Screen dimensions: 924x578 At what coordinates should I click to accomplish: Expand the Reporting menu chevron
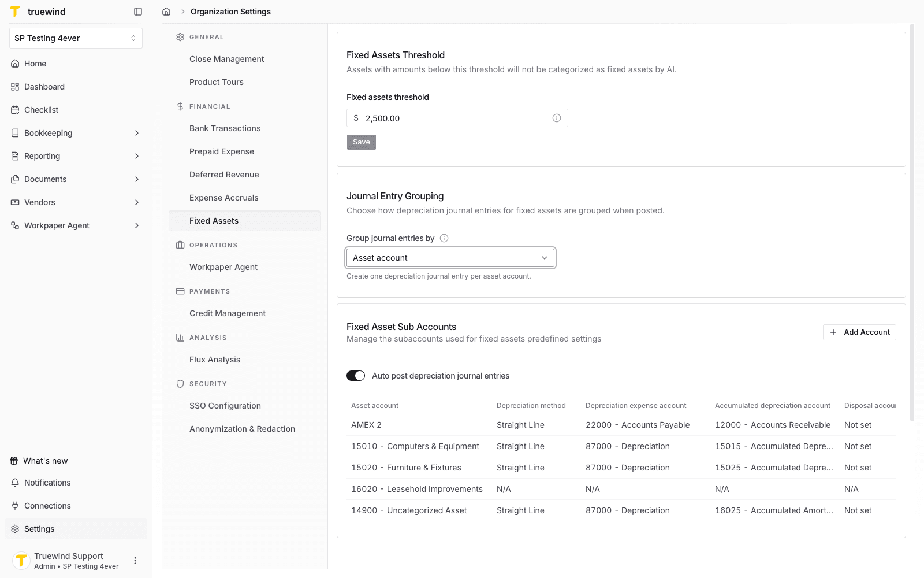tap(137, 156)
